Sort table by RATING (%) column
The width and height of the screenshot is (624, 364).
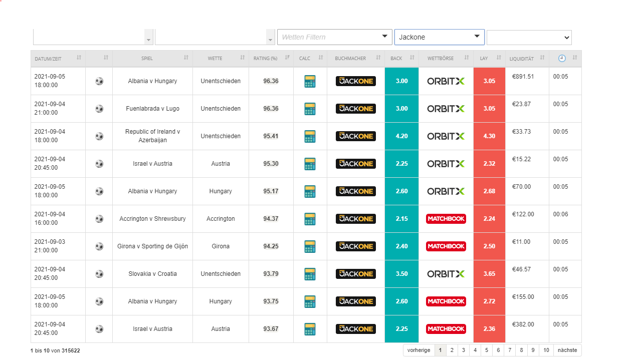[271, 58]
